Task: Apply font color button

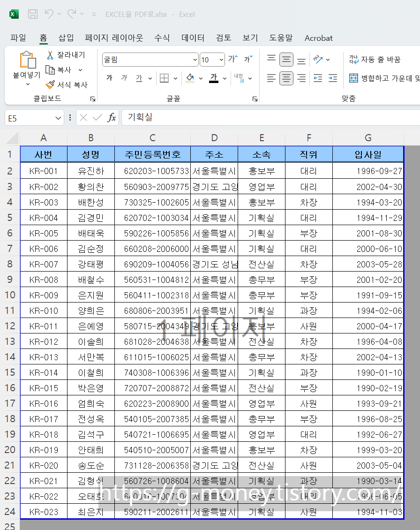Action: tap(214, 78)
